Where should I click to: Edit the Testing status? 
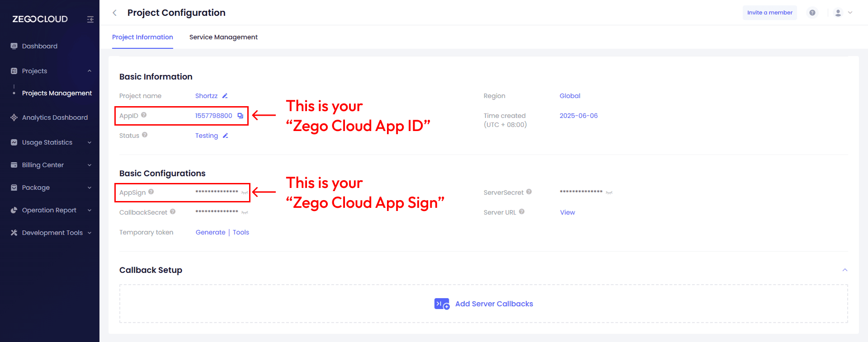pyautogui.click(x=225, y=136)
